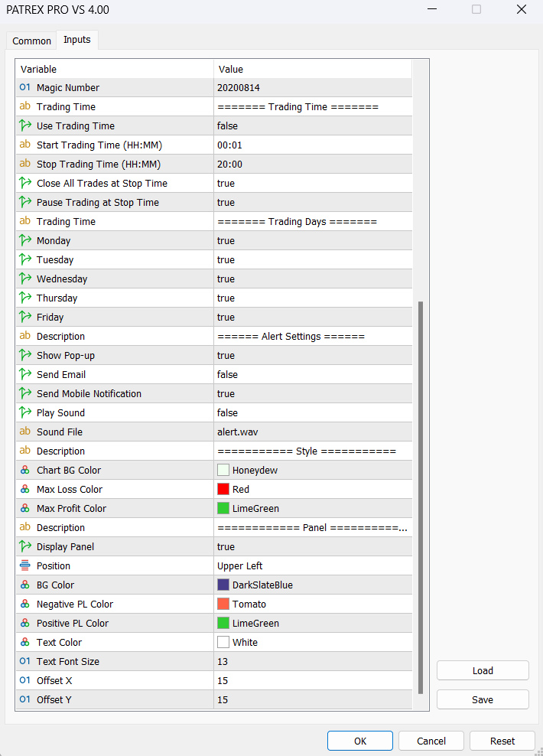The image size is (543, 756).
Task: Click the color icon beside Chart BG Color
Action: tap(25, 470)
